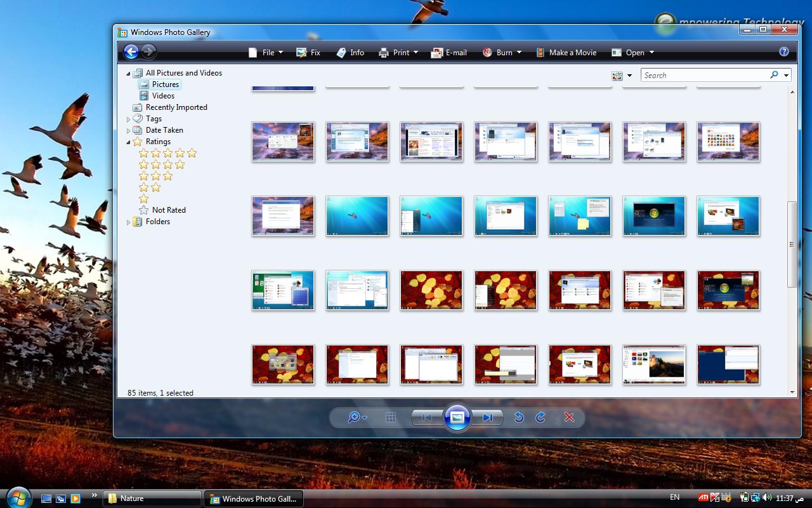Select the lighthouse photo thumbnail
The image size is (812, 508).
[x=654, y=364]
